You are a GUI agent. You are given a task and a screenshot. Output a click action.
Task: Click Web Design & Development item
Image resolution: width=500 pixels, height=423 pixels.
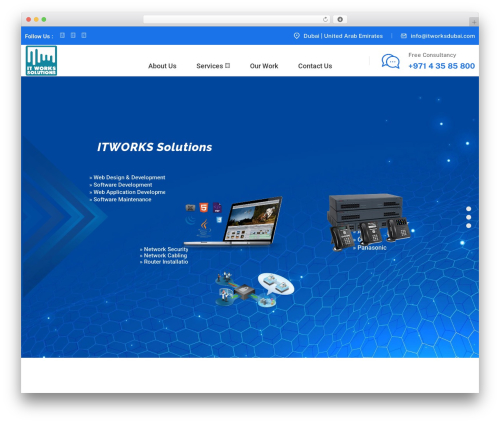point(127,177)
